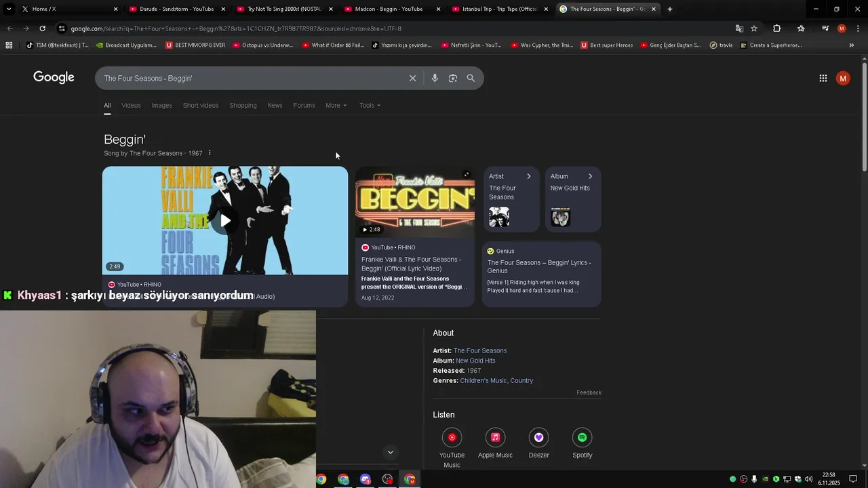Show Forums results
The image size is (868, 488).
(x=304, y=105)
